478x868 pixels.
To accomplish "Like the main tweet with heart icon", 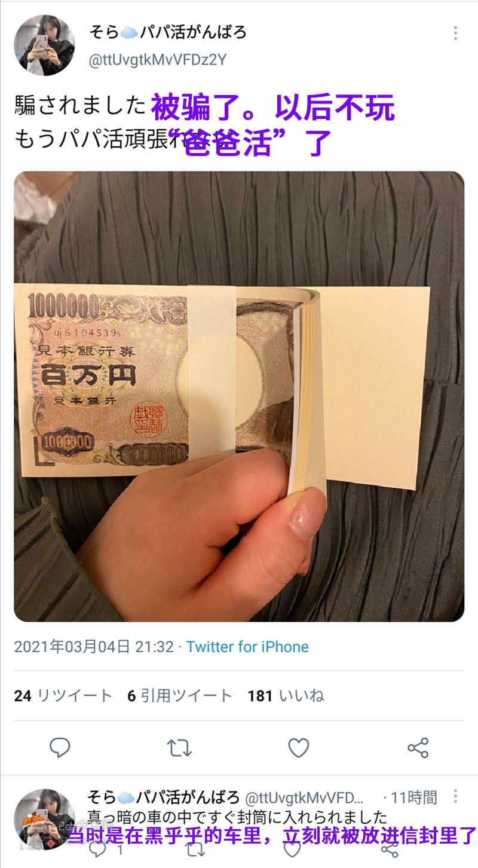I will pyautogui.click(x=299, y=748).
